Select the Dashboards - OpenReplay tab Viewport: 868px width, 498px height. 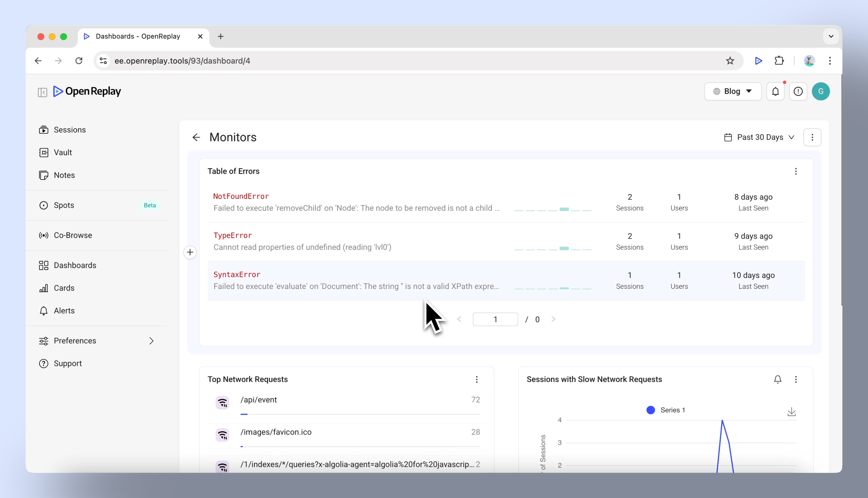tap(143, 36)
